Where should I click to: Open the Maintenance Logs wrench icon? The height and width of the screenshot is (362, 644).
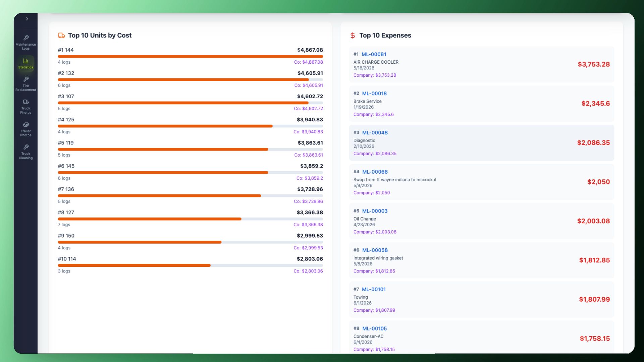26,38
